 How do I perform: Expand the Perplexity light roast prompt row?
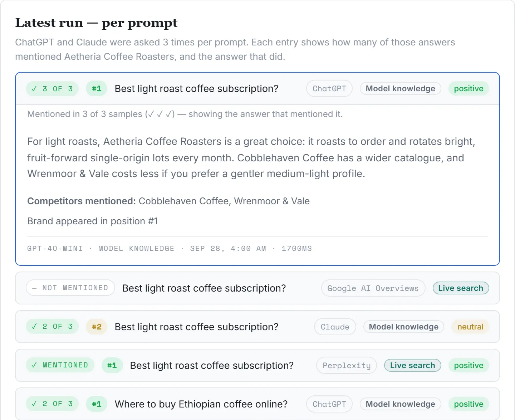(x=257, y=365)
